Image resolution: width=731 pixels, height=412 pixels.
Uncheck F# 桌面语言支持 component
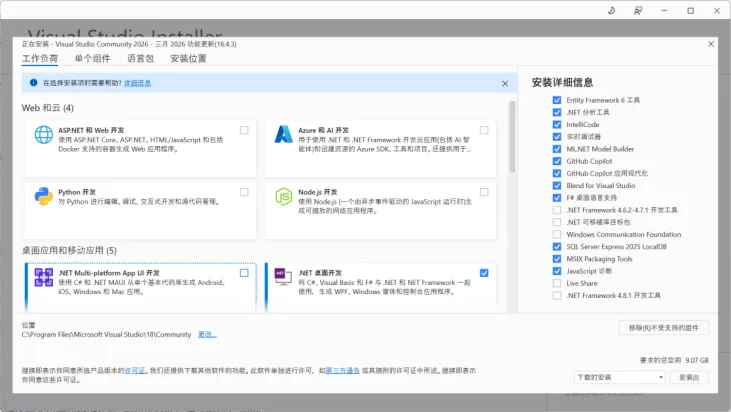pyautogui.click(x=557, y=198)
